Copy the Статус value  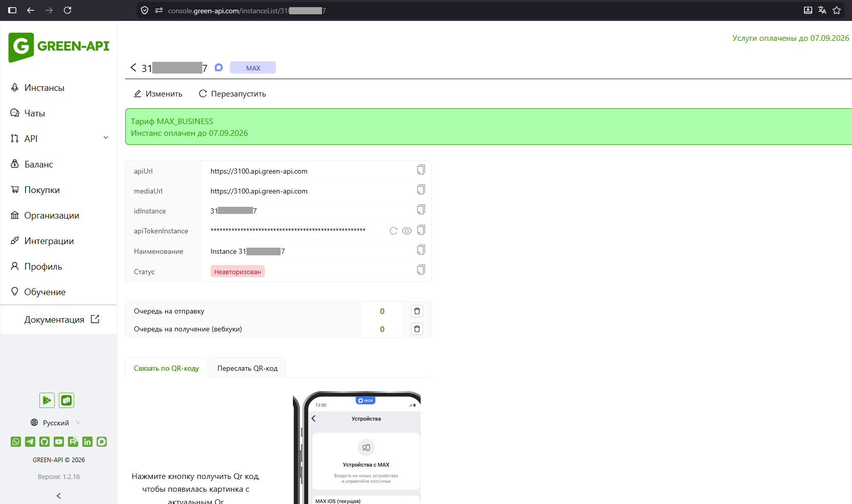click(x=421, y=270)
